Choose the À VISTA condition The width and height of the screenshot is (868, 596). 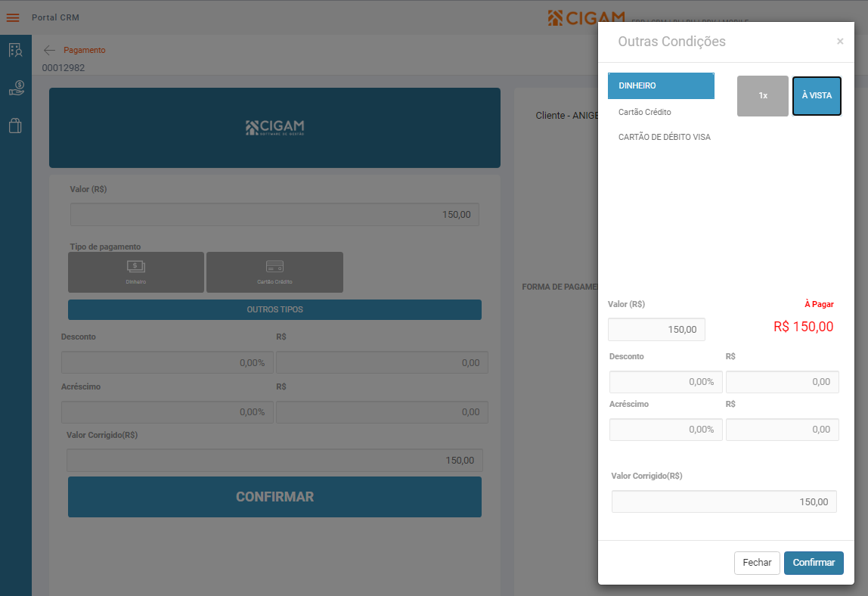(x=817, y=96)
